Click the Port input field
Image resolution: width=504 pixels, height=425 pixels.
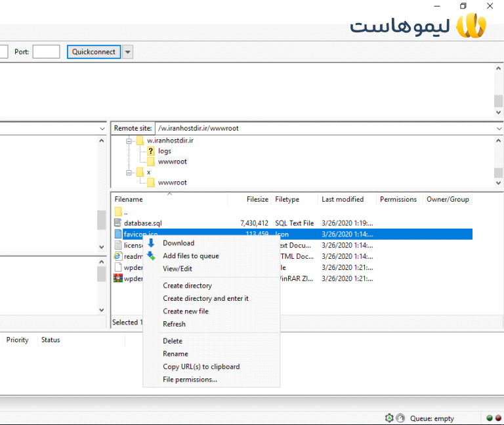tap(47, 51)
